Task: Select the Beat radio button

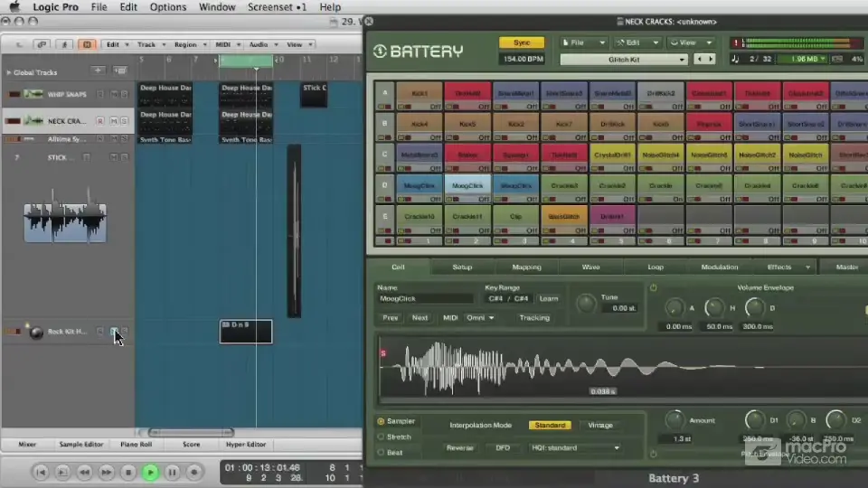Action: [381, 452]
